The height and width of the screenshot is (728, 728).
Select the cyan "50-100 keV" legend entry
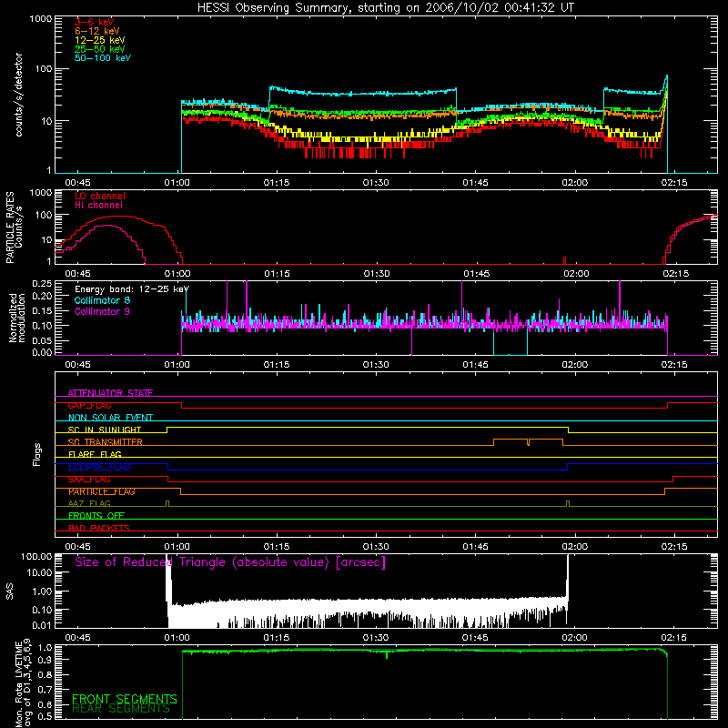103,58
